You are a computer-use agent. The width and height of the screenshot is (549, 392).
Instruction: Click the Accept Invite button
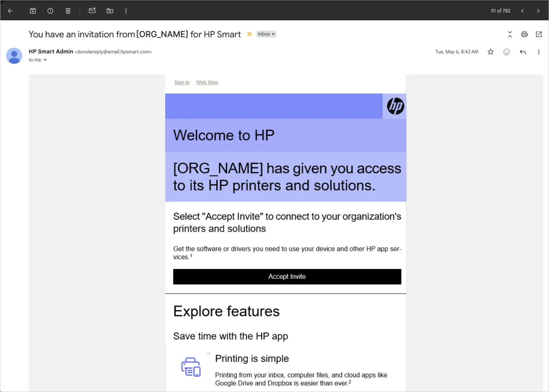pyautogui.click(x=287, y=276)
